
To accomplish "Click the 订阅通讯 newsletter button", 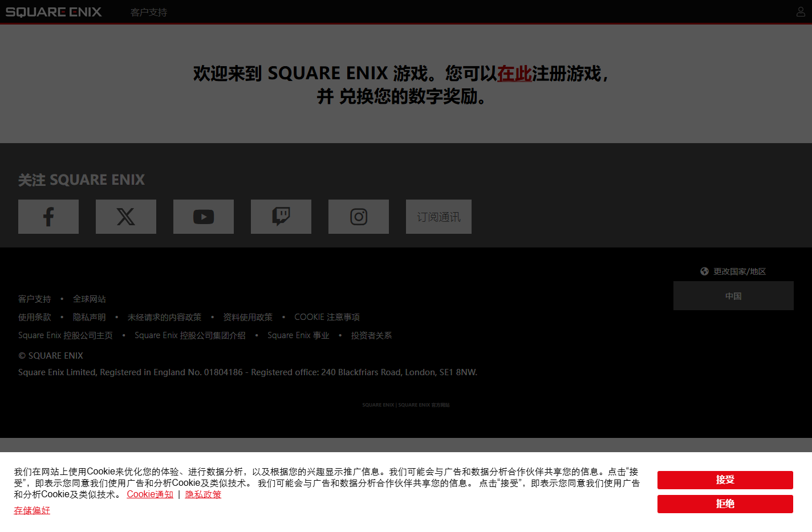I will coord(439,217).
